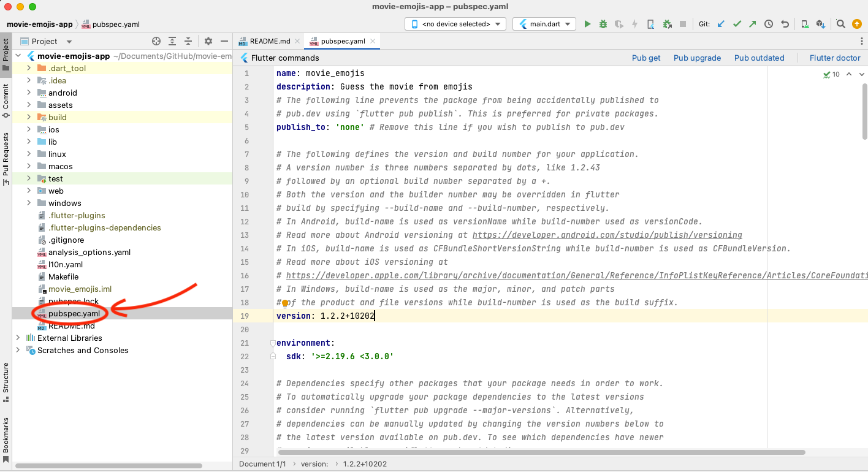This screenshot has width=868, height=472.
Task: Click Select Opened File target icon
Action: (x=156, y=41)
